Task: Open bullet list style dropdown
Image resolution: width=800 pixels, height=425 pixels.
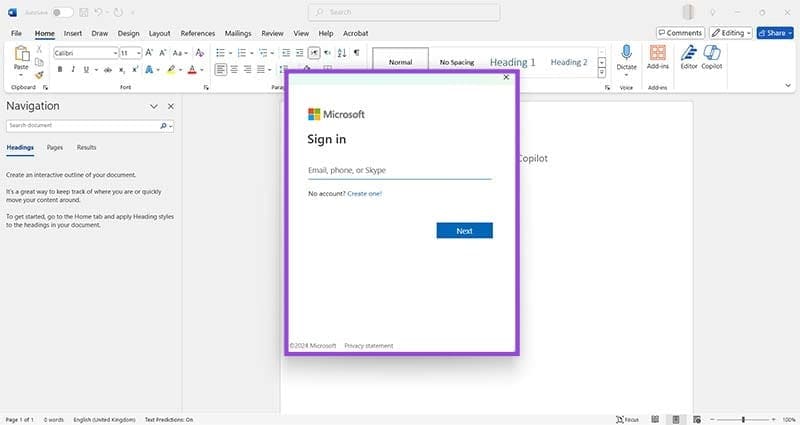Action: [x=230, y=53]
